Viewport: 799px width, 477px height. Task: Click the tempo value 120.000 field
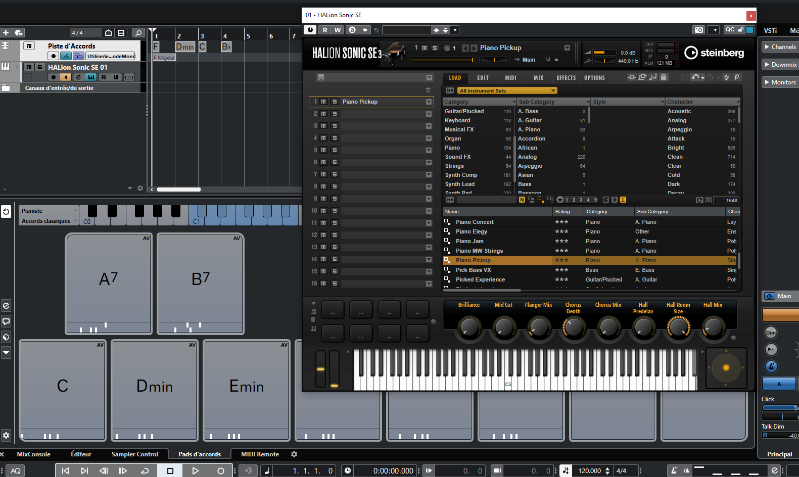pos(589,470)
